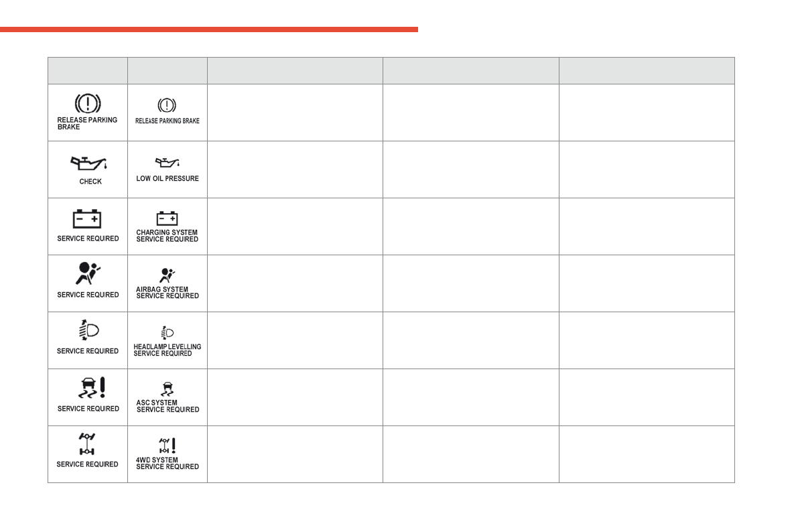The width and height of the screenshot is (798, 532).
Task: Select the oil can icon above CHECK
Action: pyautogui.click(x=88, y=163)
